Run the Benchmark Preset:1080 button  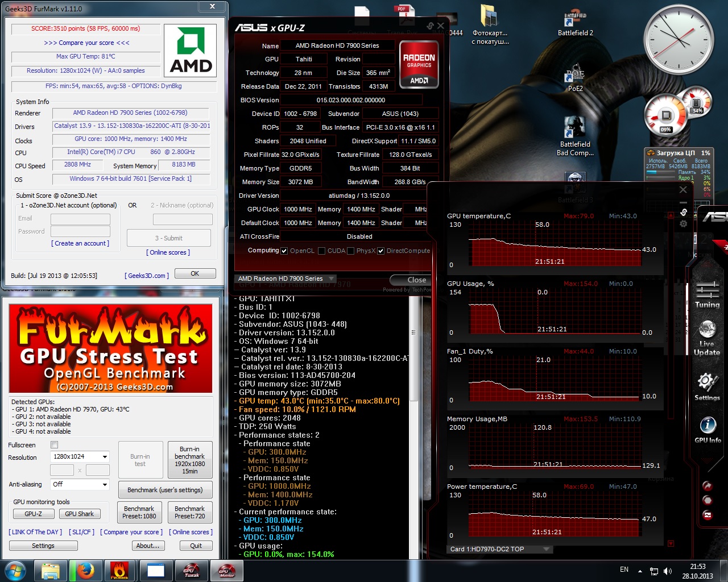pyautogui.click(x=139, y=512)
